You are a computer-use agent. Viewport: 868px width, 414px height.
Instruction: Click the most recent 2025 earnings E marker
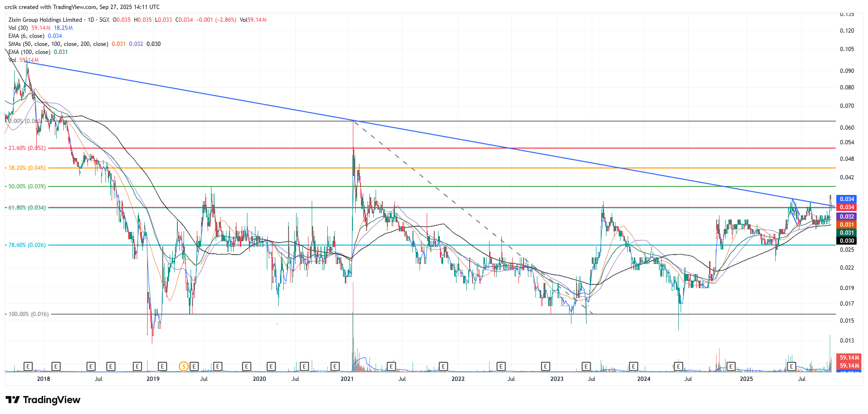pyautogui.click(x=791, y=366)
